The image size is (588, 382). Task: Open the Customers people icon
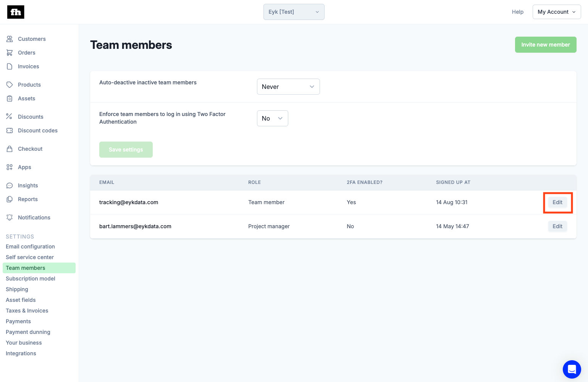click(x=10, y=39)
